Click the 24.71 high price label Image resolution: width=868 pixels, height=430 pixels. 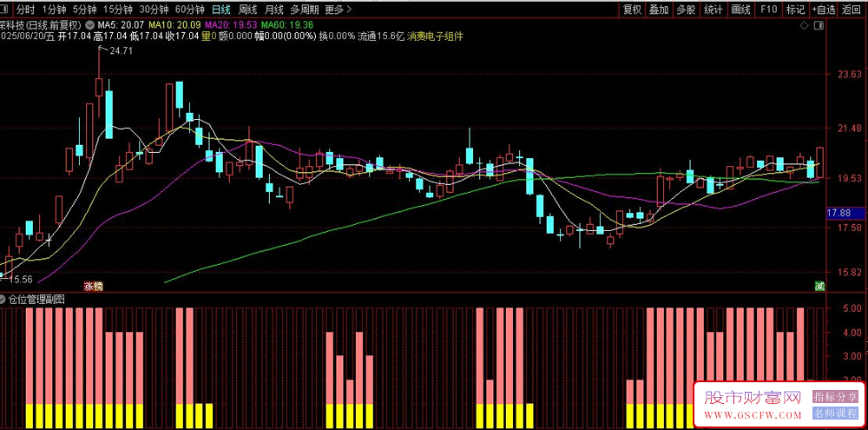coord(122,51)
